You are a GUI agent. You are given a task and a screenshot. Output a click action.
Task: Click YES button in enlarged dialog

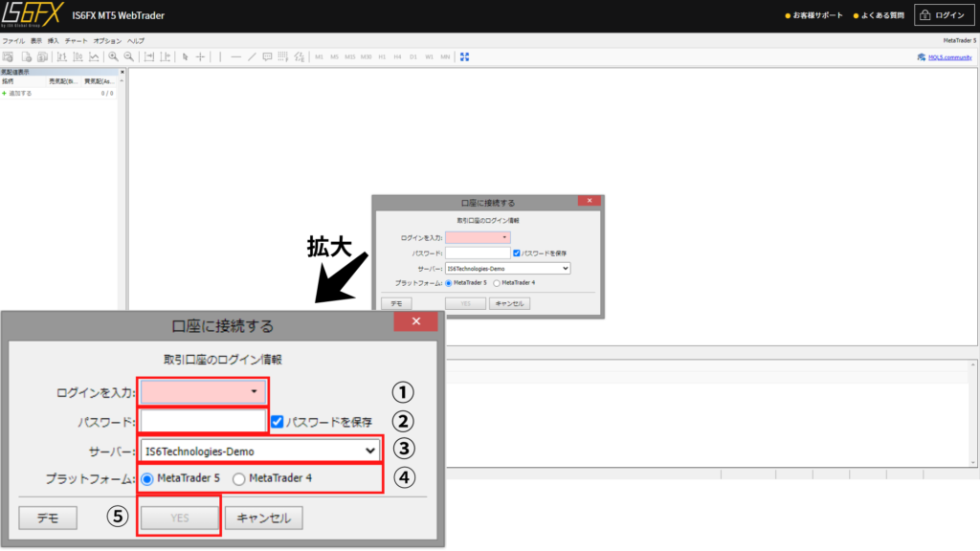click(x=179, y=518)
